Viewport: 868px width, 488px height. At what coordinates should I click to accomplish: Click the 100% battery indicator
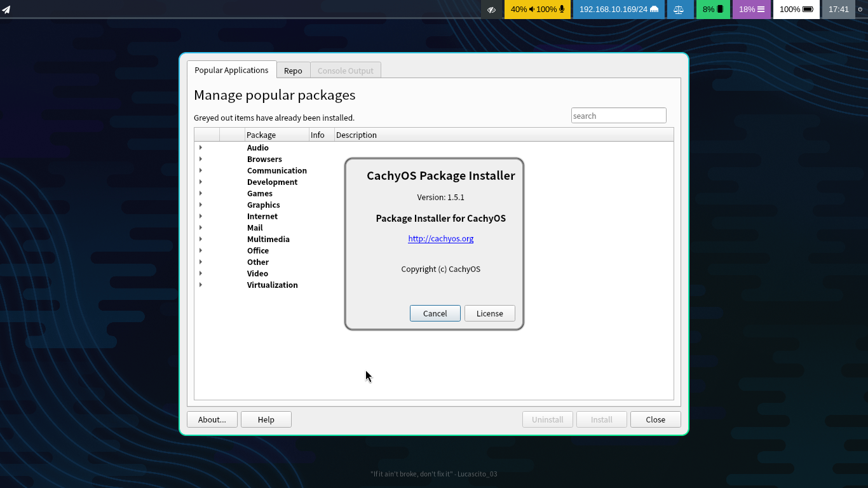796,10
